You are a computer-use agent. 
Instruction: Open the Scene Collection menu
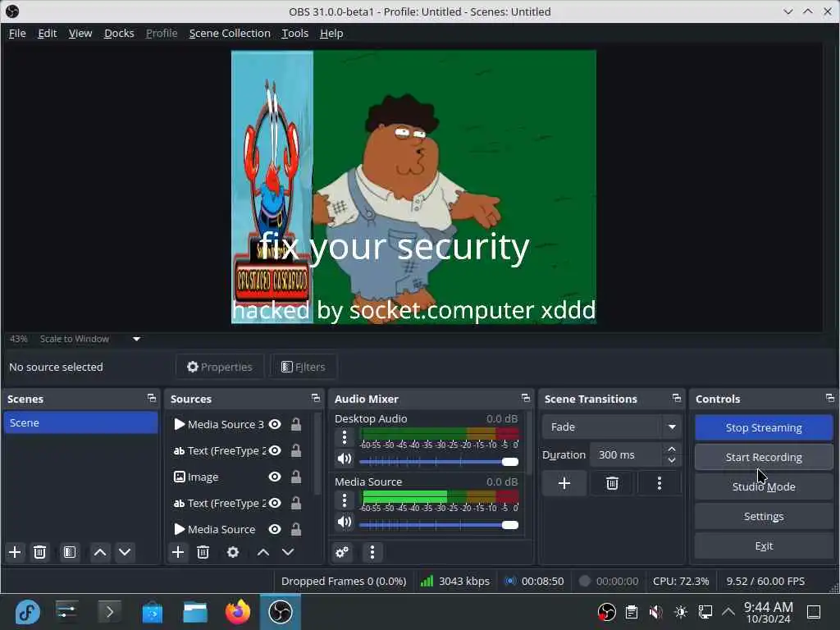coord(230,33)
